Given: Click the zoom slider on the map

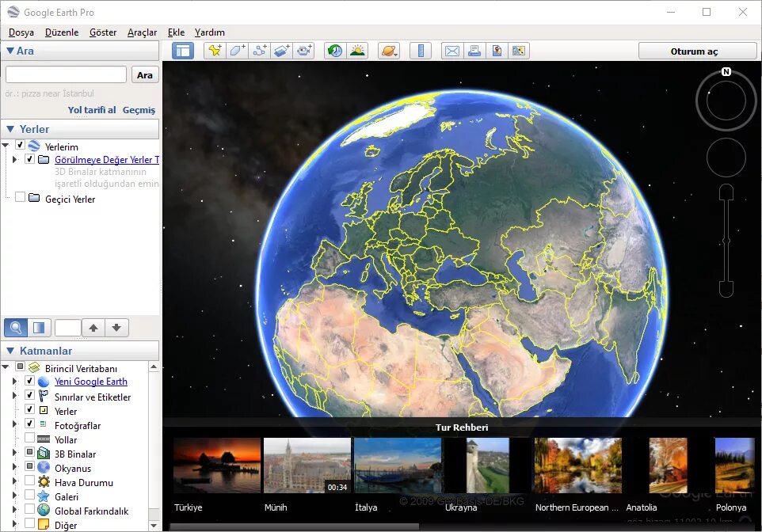Looking at the screenshot, I should tap(726, 241).
